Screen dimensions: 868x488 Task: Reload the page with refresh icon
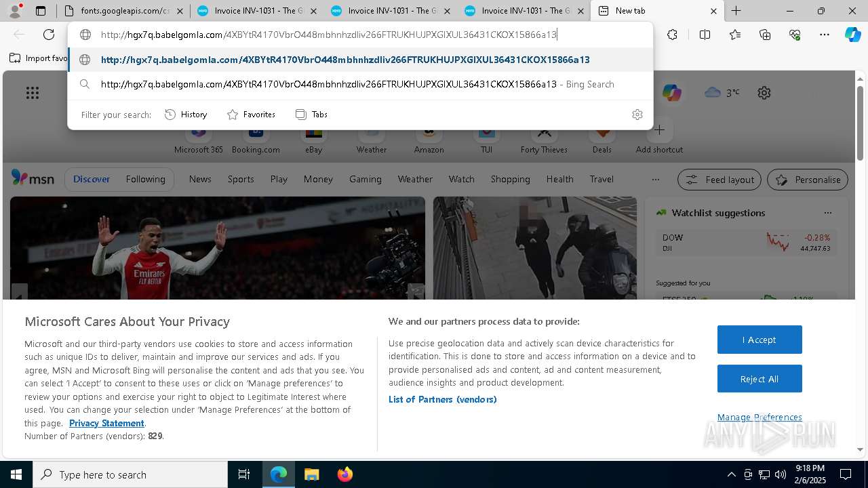[49, 35]
